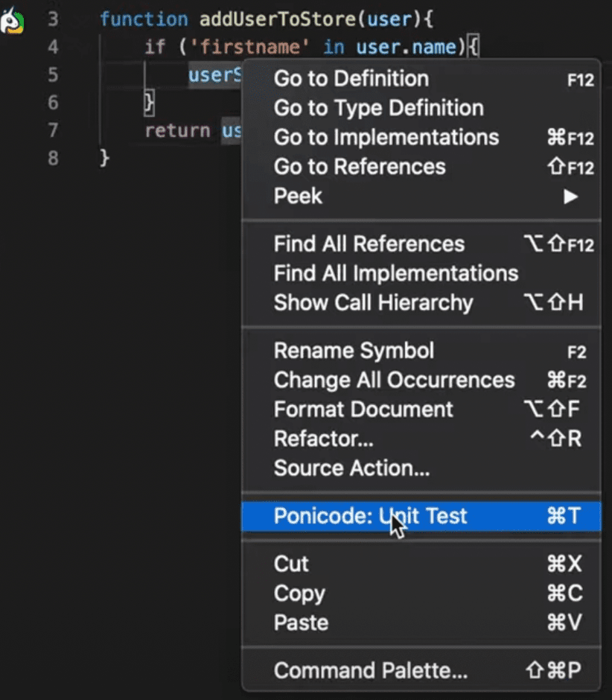Image resolution: width=612 pixels, height=700 pixels.
Task: Expand the Peek submenu arrow
Action: point(570,197)
